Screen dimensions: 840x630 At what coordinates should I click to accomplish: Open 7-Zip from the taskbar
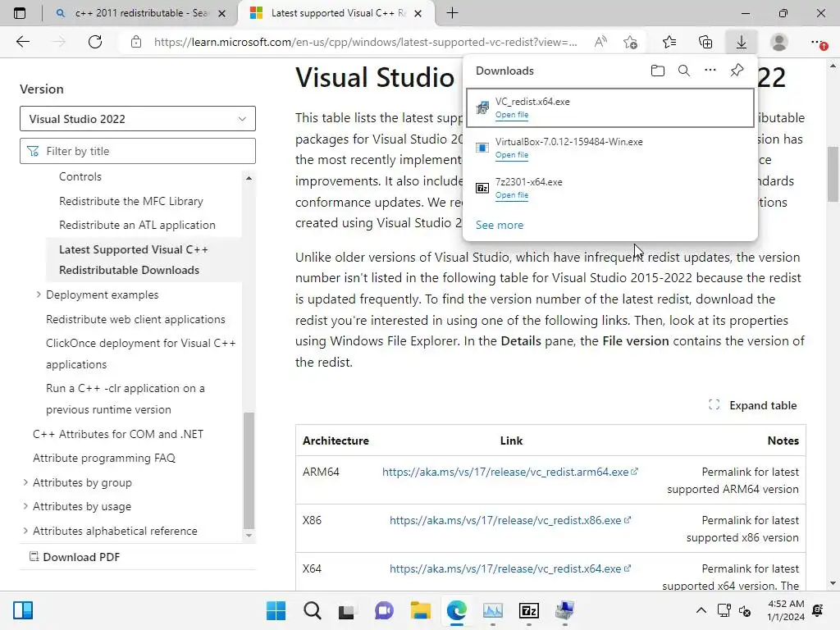click(x=529, y=610)
